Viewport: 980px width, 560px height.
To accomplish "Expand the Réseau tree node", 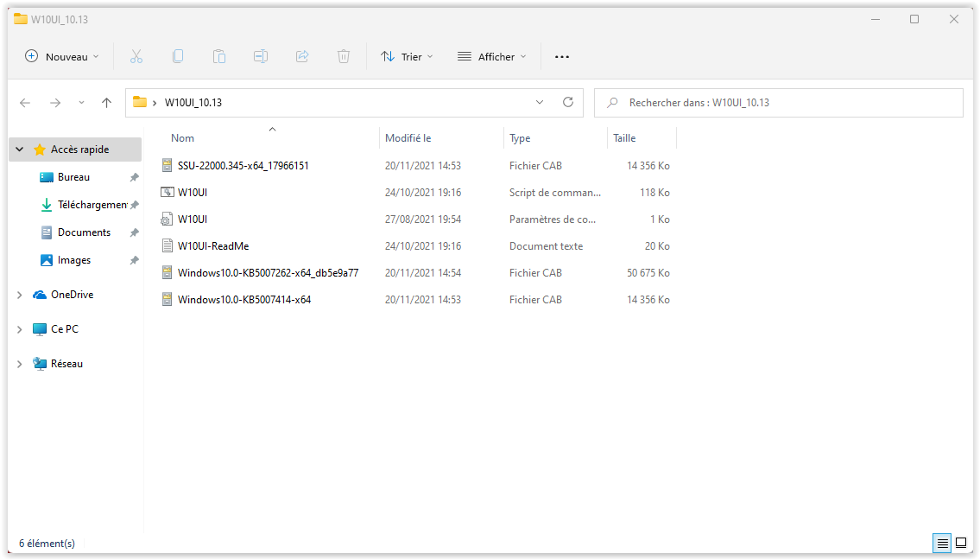I will coord(19,364).
